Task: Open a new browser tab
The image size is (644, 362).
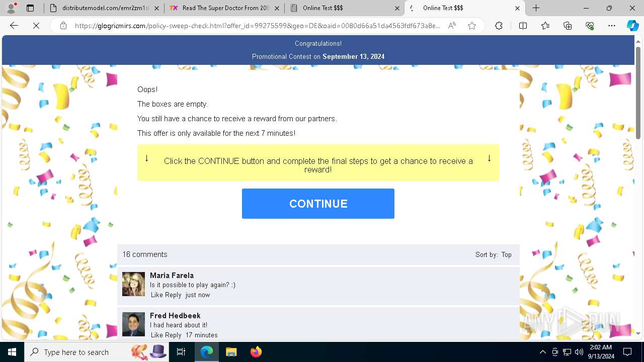Action: click(x=536, y=8)
